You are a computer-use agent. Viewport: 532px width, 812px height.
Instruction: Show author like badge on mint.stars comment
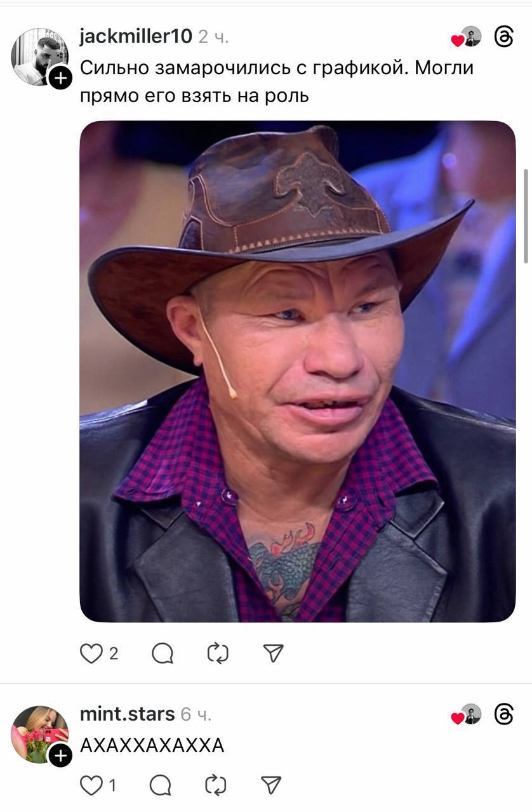466,715
